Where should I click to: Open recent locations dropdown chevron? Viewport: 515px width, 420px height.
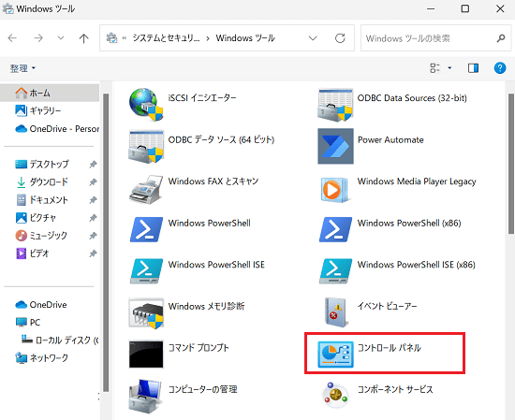(61, 38)
